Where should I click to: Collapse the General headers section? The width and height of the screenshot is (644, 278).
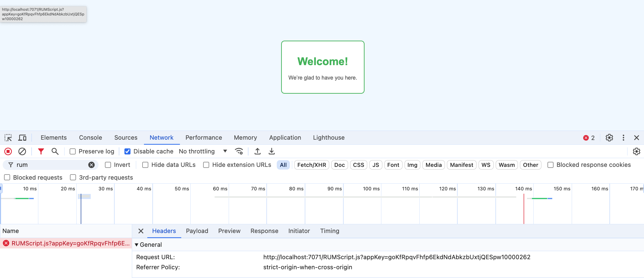pos(137,245)
